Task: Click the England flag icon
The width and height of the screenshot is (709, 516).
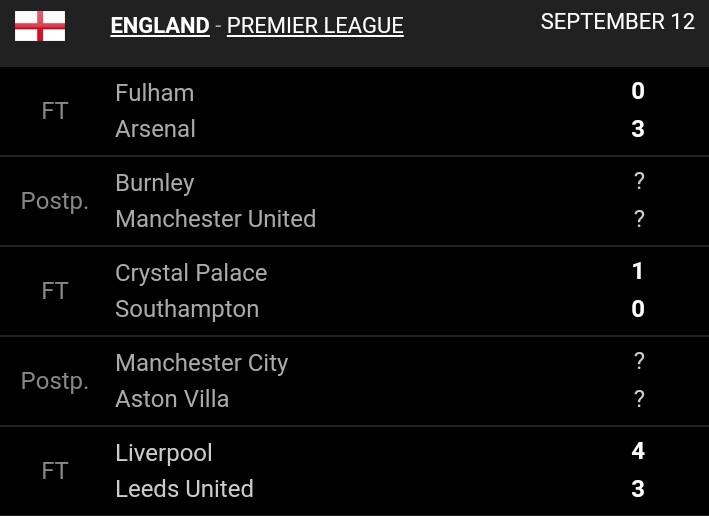Action: [40, 26]
